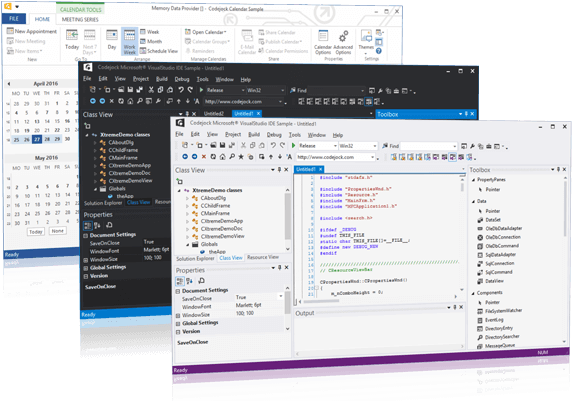Viewport: 572px width, 401px height.
Task: Click Home icon in front IDE browser toolbar
Action: pyautogui.click(x=223, y=157)
